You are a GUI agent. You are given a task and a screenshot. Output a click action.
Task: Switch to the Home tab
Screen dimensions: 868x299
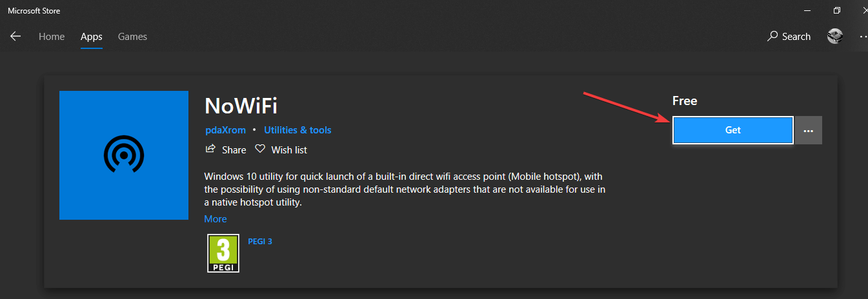pyautogui.click(x=52, y=37)
